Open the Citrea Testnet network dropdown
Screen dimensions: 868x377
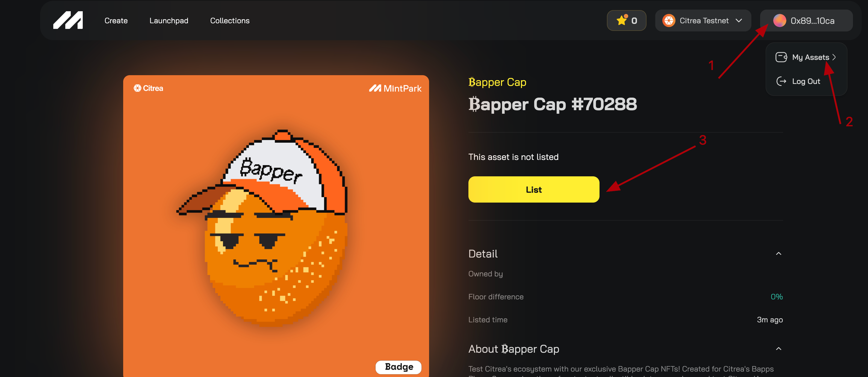click(703, 21)
